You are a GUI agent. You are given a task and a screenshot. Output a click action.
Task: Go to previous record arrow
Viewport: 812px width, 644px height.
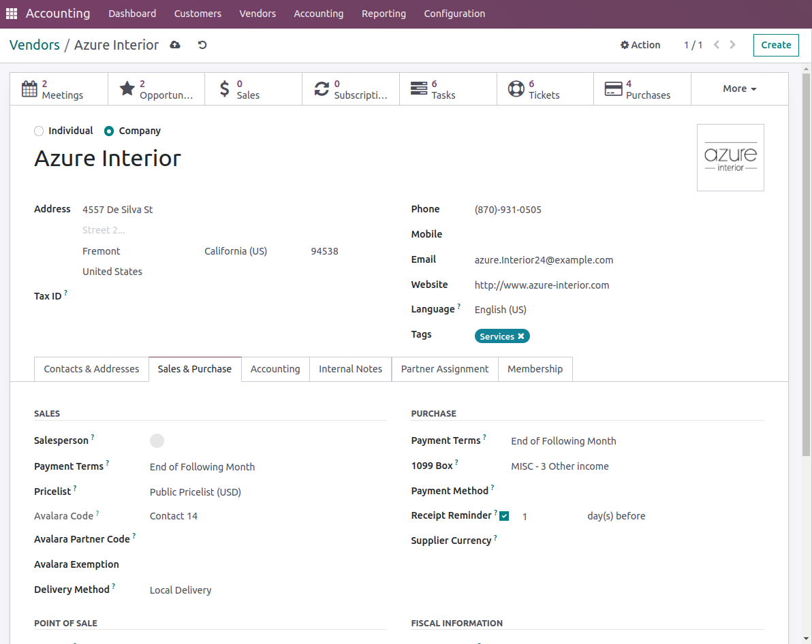(x=717, y=45)
